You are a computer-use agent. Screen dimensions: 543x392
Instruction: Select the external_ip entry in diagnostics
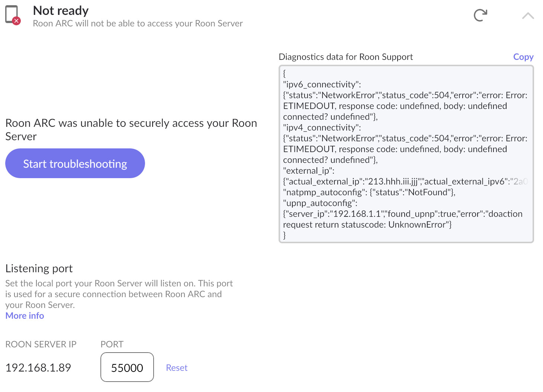(x=309, y=171)
